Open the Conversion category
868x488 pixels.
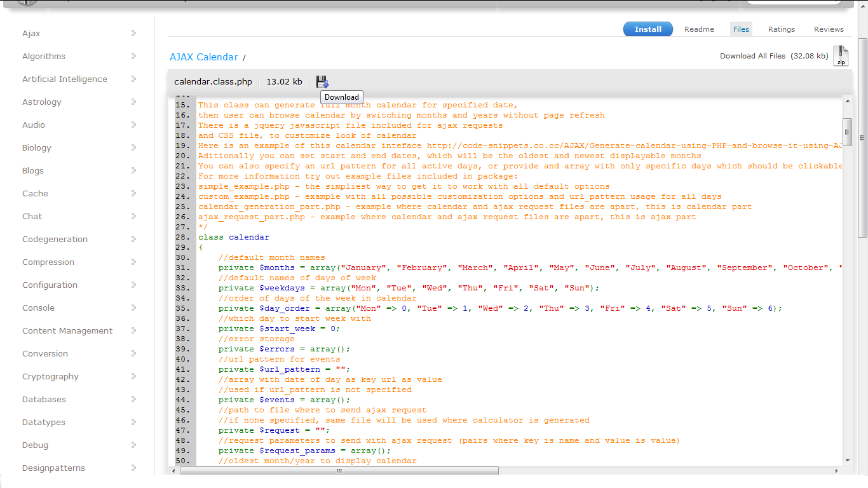click(x=45, y=353)
